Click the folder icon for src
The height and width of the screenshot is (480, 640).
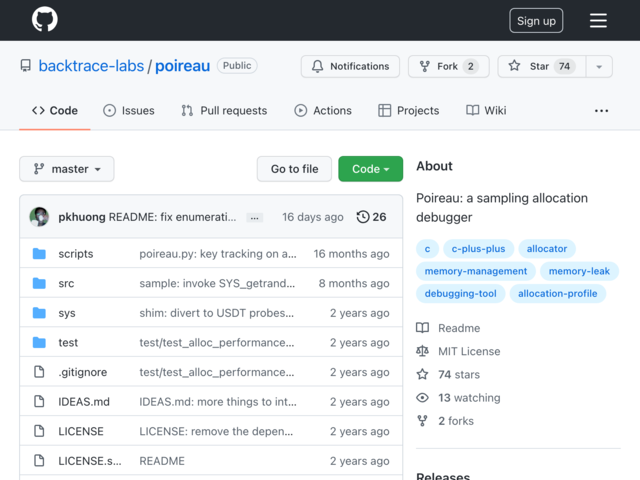(39, 283)
